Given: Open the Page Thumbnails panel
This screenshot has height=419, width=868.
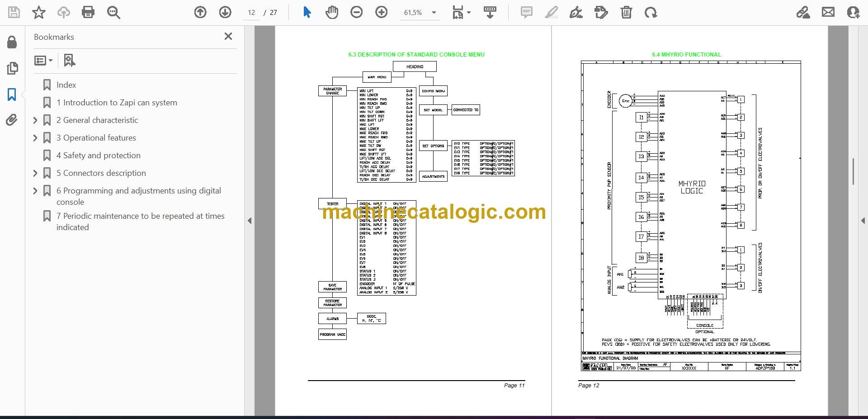Looking at the screenshot, I should [12, 68].
